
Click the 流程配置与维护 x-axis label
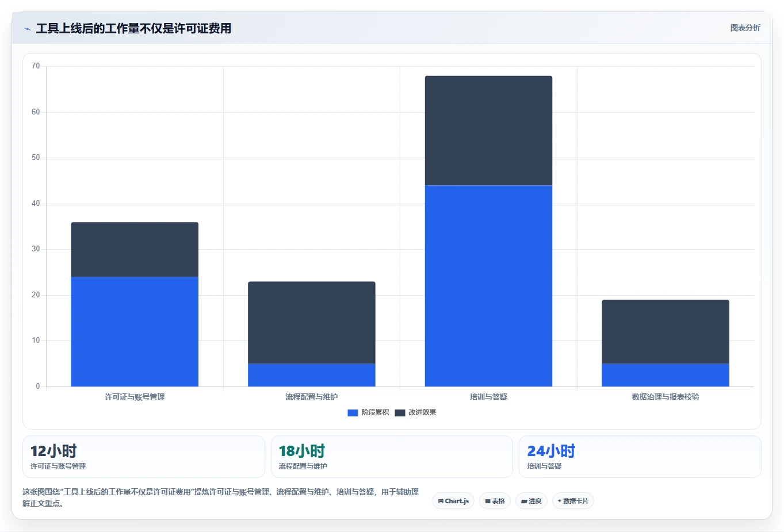[312, 397]
